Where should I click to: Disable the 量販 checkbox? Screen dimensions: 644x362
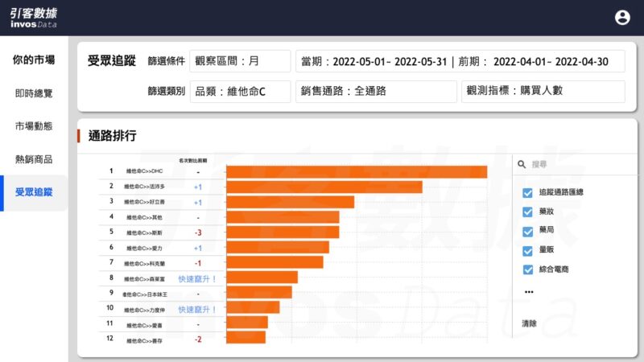click(528, 251)
